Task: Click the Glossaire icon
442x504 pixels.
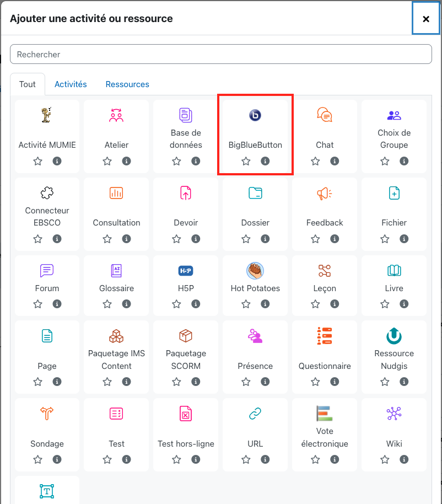Action: pyautogui.click(x=116, y=271)
